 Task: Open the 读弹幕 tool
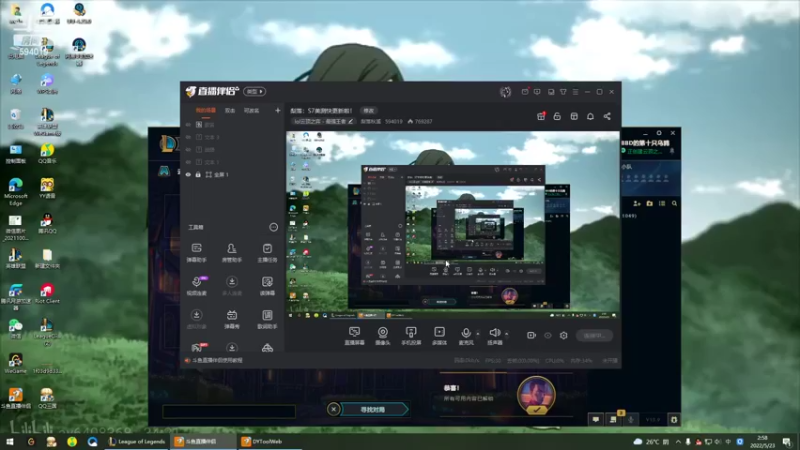click(x=267, y=286)
